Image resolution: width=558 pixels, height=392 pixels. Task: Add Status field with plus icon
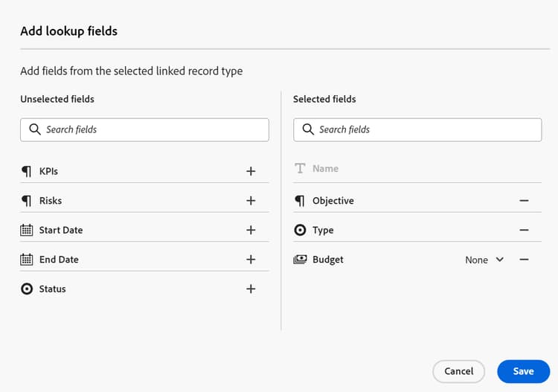pyautogui.click(x=251, y=289)
